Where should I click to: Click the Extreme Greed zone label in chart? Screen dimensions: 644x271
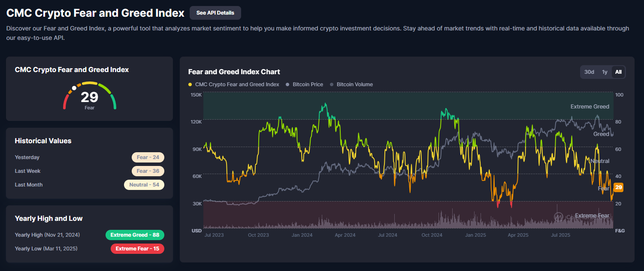[590, 106]
